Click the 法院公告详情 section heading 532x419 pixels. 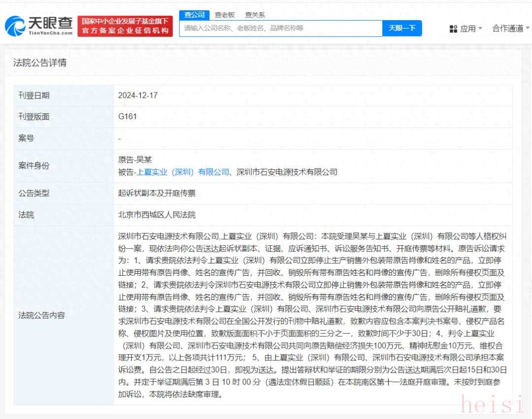click(x=40, y=63)
